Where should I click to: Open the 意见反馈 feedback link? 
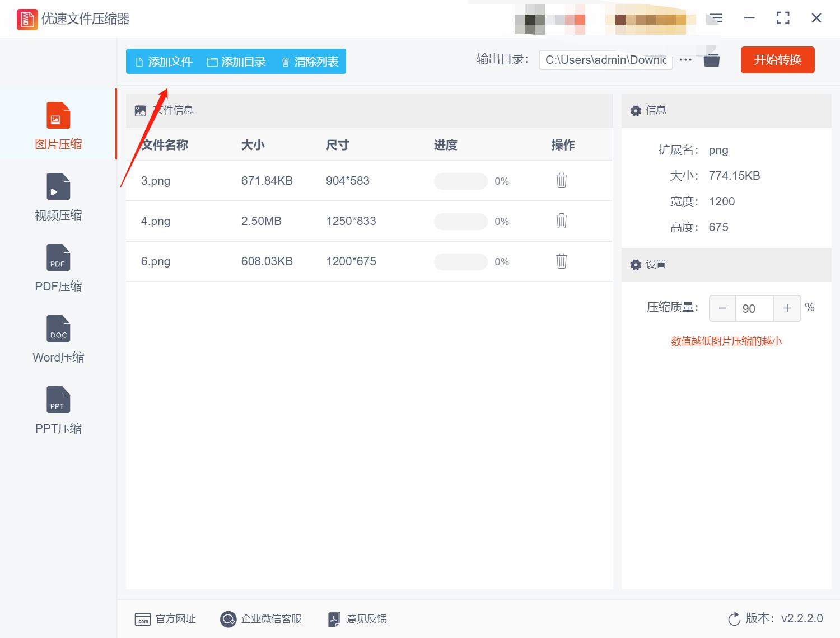point(357,618)
